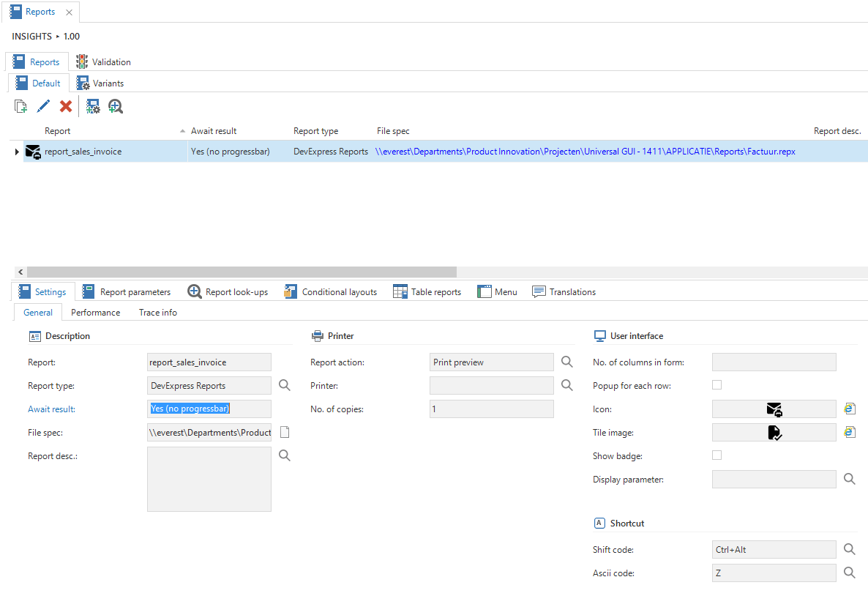Click browse icon next to Tile image field
The width and height of the screenshot is (868, 596).
(849, 432)
